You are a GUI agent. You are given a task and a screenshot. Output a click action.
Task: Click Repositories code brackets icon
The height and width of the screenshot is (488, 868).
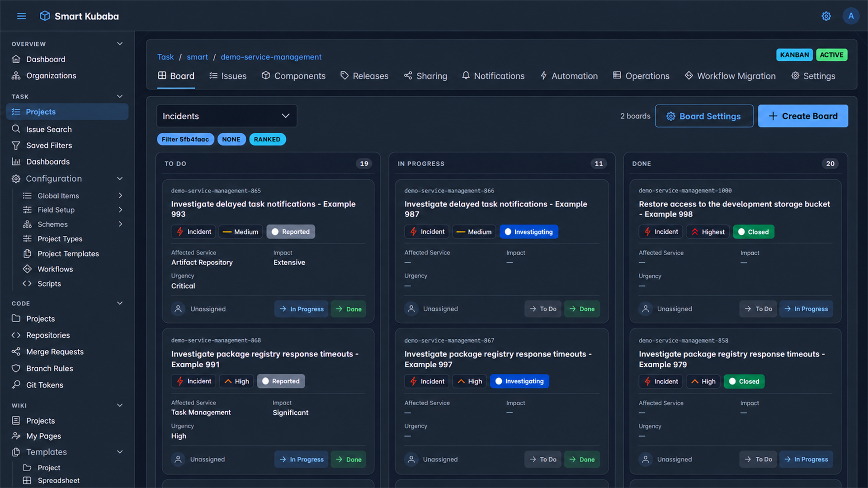point(16,335)
